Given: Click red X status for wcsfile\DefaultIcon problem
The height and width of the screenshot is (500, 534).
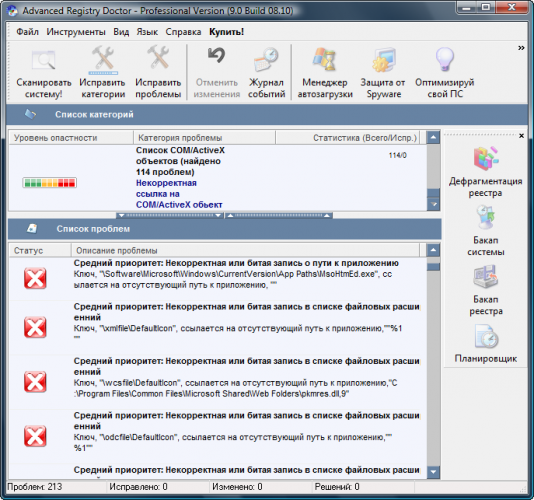Looking at the screenshot, I should [x=35, y=382].
